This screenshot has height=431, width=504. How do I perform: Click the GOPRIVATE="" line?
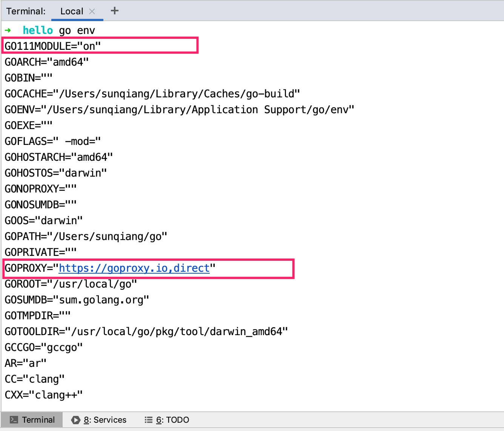(x=41, y=252)
